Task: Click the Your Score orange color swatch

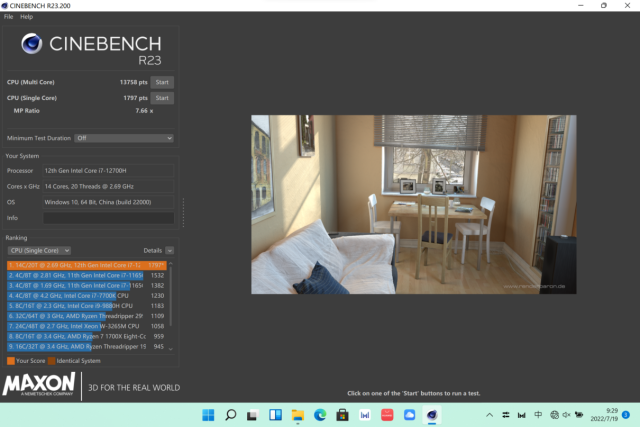Action: pyautogui.click(x=11, y=361)
